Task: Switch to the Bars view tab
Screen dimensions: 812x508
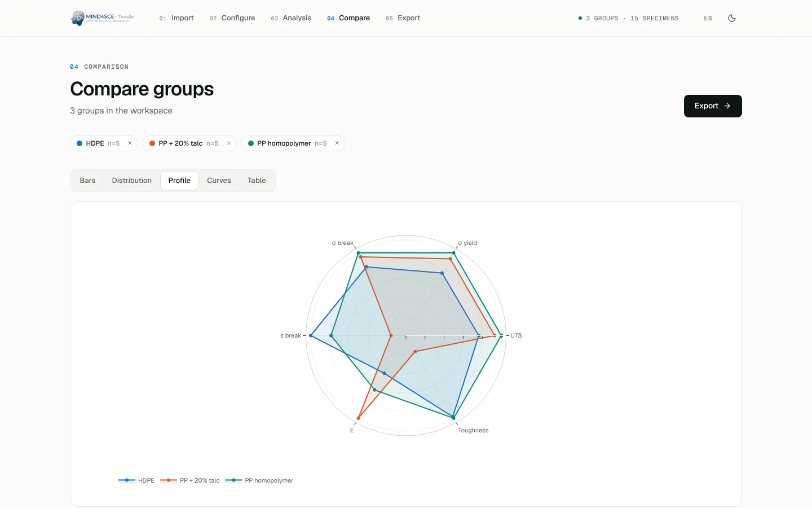Action: click(x=87, y=181)
